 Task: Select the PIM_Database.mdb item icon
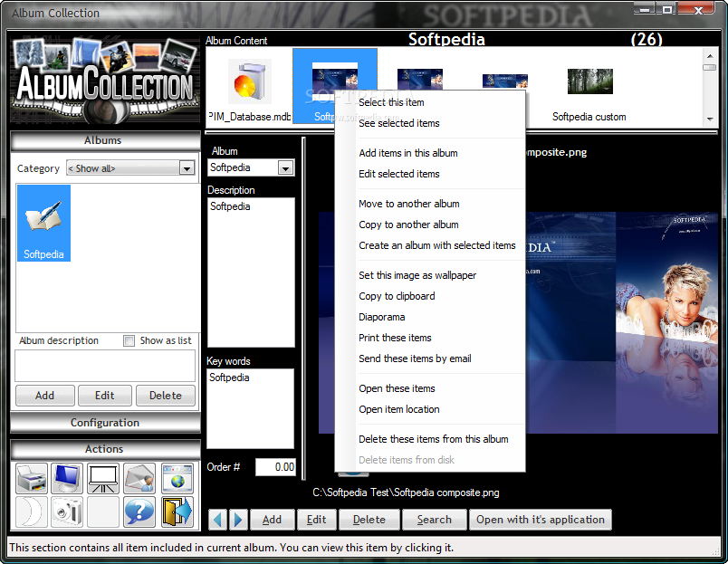tap(249, 82)
